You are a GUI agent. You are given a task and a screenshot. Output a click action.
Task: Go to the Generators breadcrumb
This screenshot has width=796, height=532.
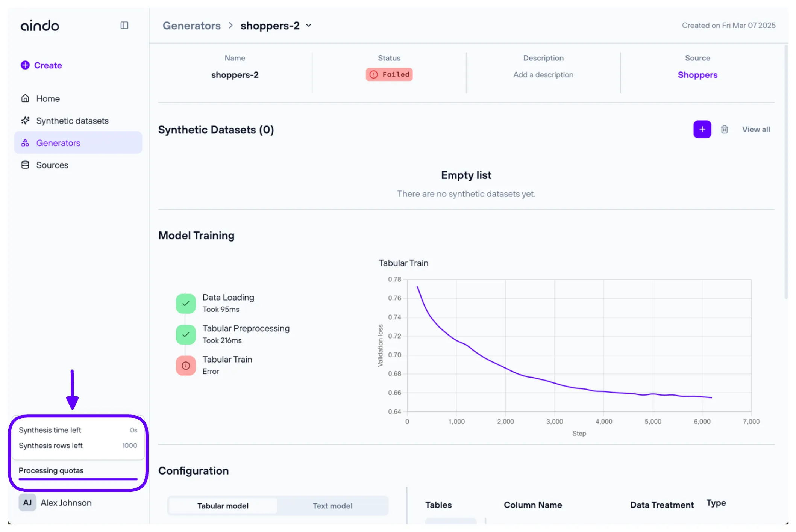(x=191, y=26)
